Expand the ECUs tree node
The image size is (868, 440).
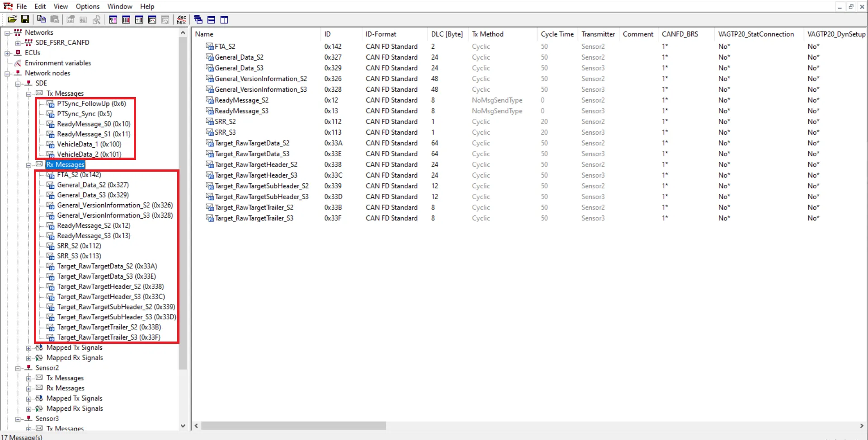point(7,53)
